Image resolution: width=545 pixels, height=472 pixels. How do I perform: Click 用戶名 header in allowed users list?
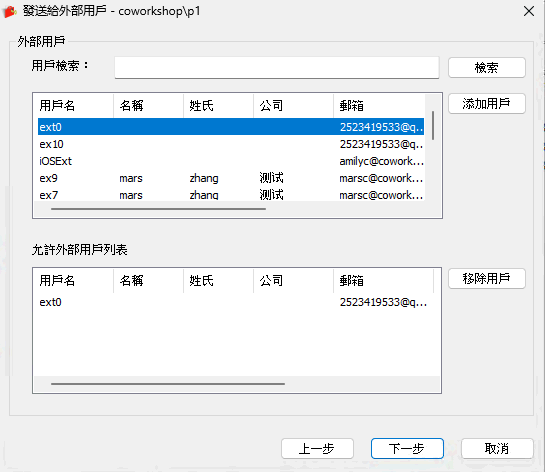pos(74,280)
